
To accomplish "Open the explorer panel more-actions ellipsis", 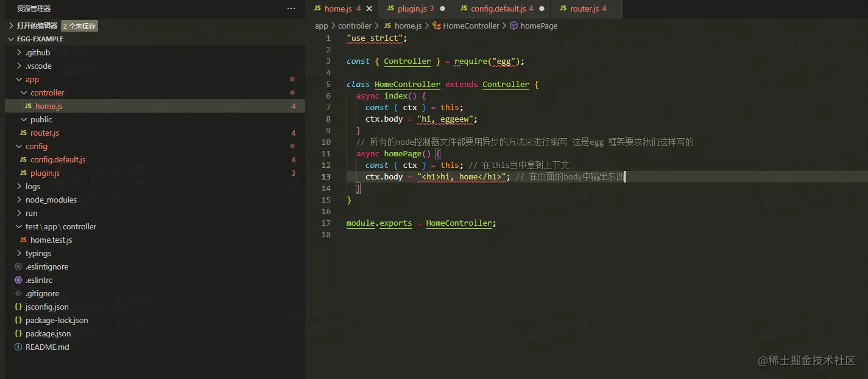I will (291, 9).
